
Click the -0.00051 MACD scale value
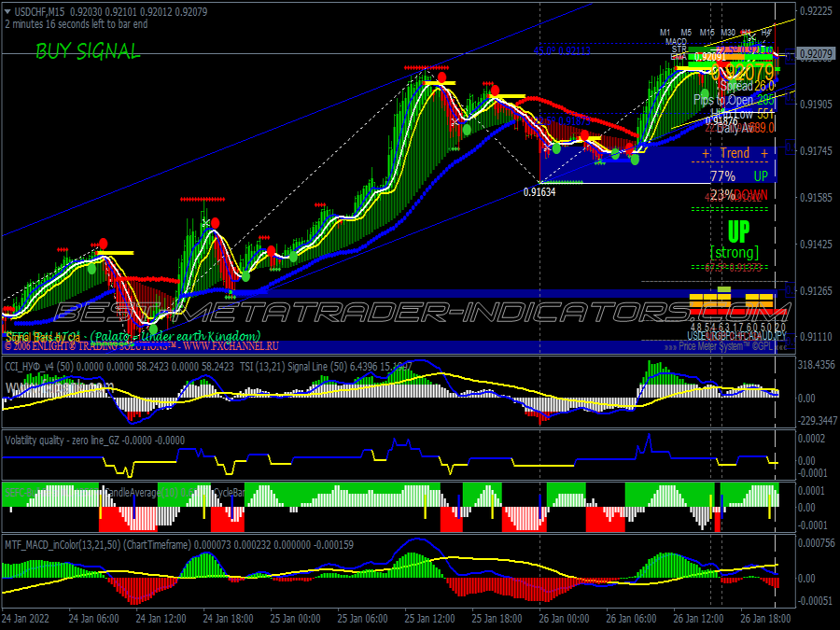click(814, 601)
